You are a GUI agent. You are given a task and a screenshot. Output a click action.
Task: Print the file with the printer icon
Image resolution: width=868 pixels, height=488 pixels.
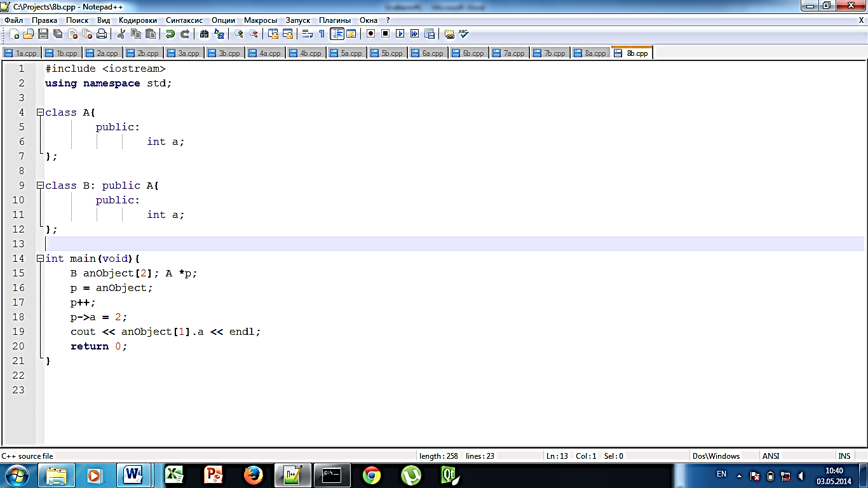coord(102,34)
